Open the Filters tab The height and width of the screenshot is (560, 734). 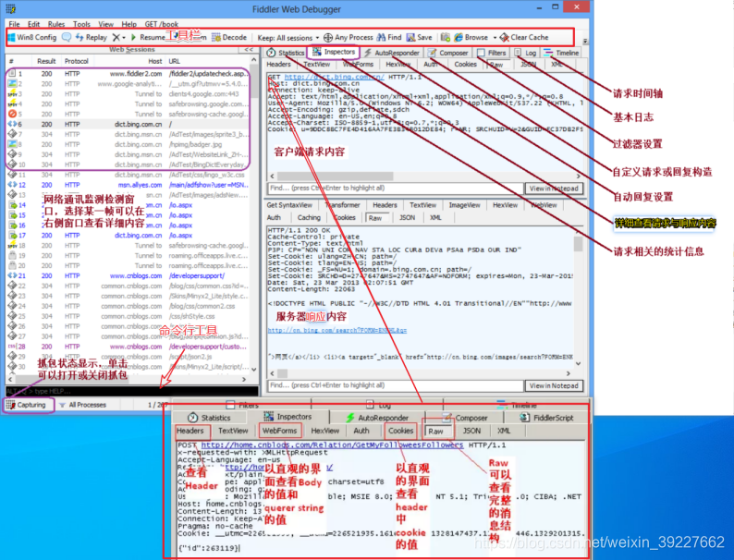[x=492, y=53]
